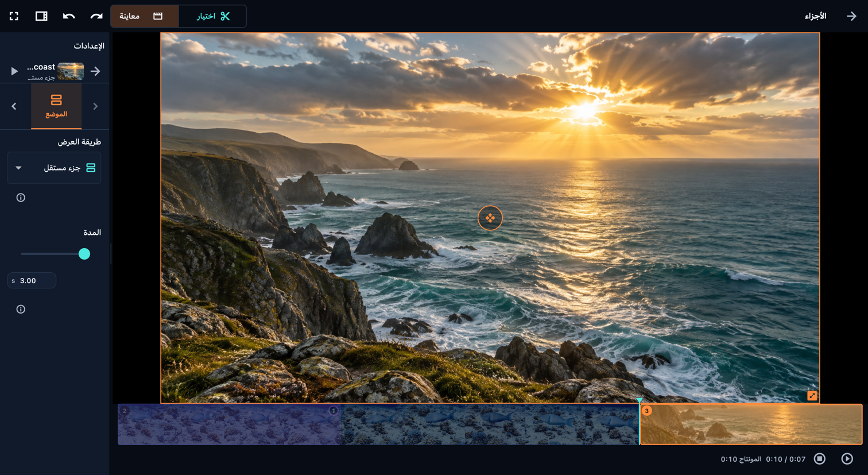Click the الإعدادات panel heading
This screenshot has width=868, height=475.
tap(89, 46)
